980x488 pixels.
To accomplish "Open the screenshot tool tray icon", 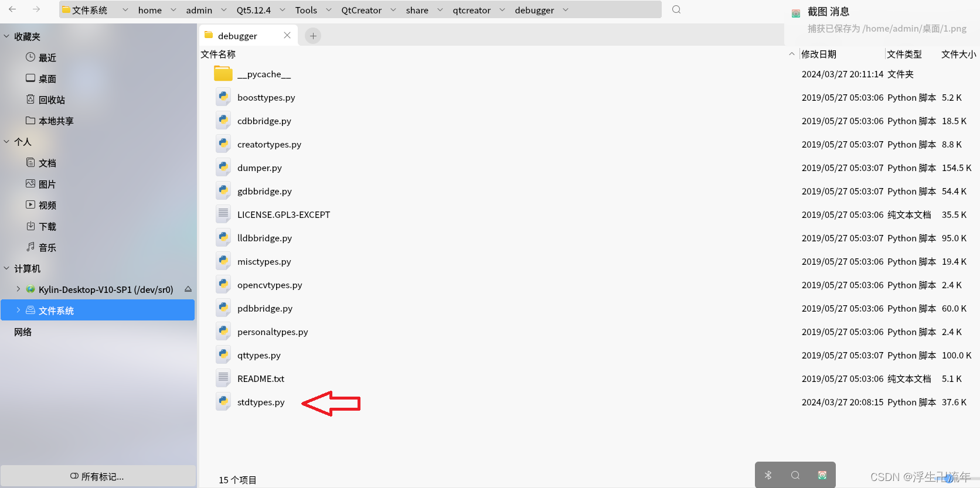I will pyautogui.click(x=822, y=475).
